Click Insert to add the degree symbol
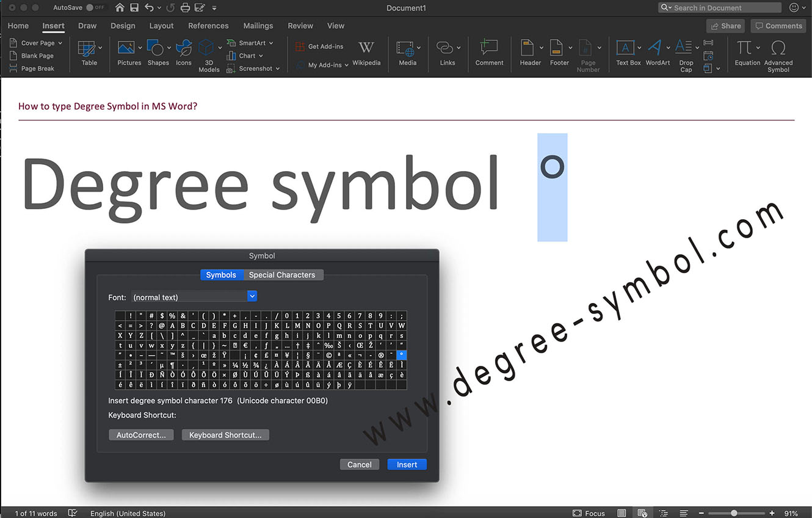 (407, 464)
